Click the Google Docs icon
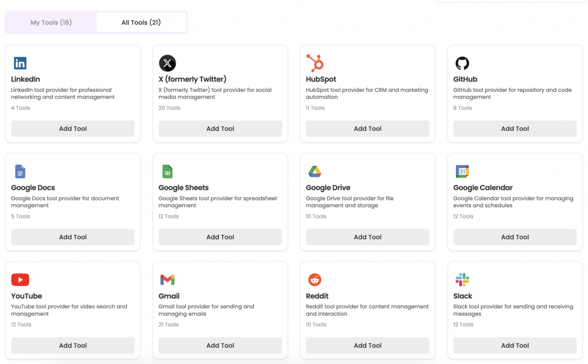588x364 pixels. (20, 171)
